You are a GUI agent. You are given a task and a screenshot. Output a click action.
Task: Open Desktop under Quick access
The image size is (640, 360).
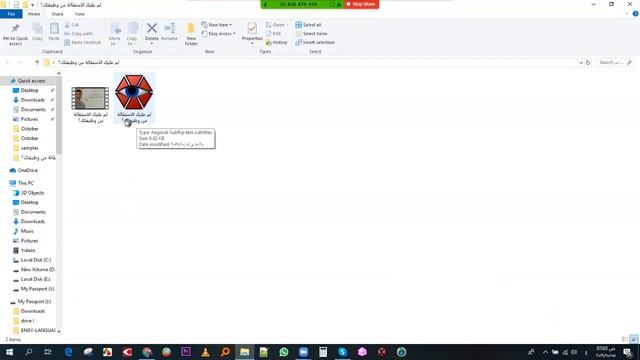pos(29,90)
